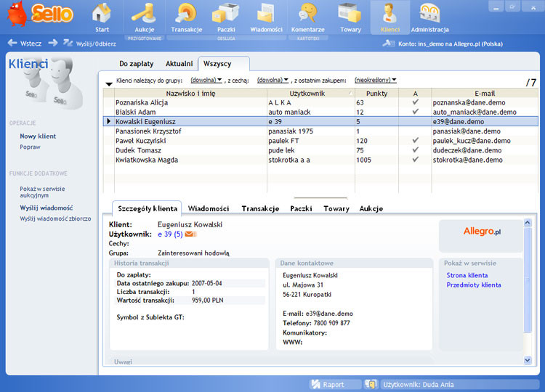Viewport: 545px width, 392px height.
Task: Toggle A checkmark for Bialski Adam
Action: 415,112
